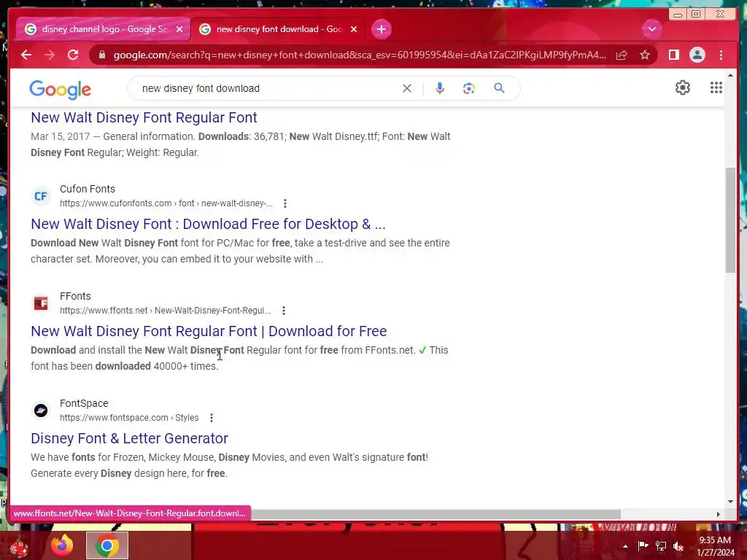Share this page icon in address bar
Image resolution: width=747 pixels, height=560 pixels.
(622, 55)
